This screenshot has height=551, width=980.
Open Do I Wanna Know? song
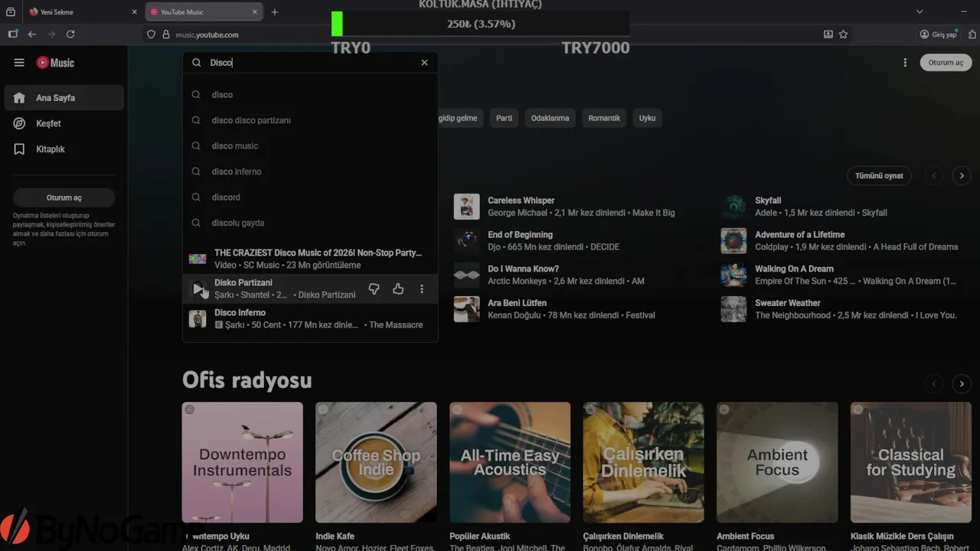(523, 269)
